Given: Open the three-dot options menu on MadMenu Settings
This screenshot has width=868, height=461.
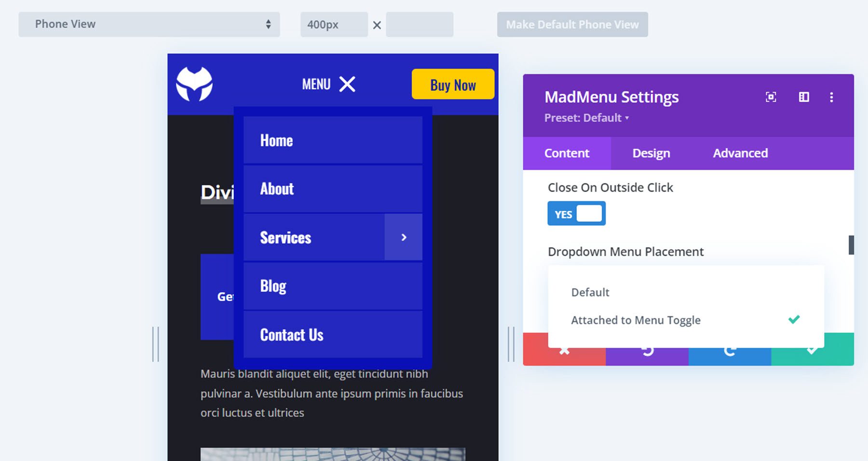Looking at the screenshot, I should pos(831,97).
